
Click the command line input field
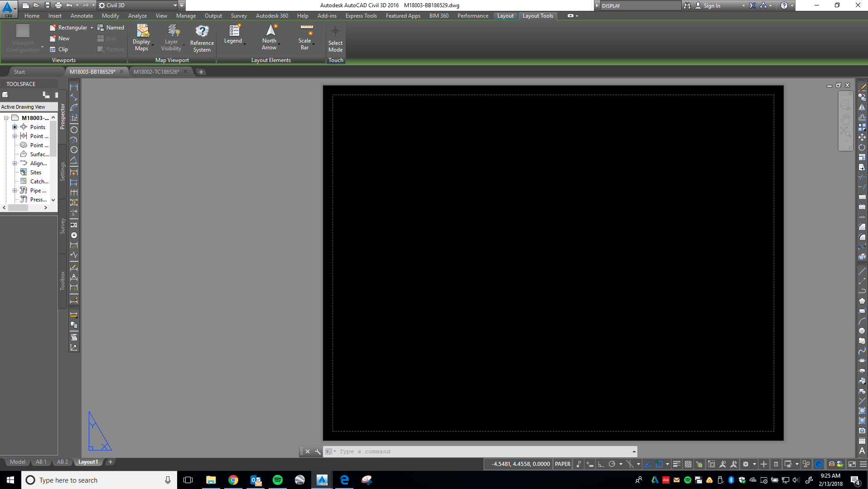tap(484, 451)
